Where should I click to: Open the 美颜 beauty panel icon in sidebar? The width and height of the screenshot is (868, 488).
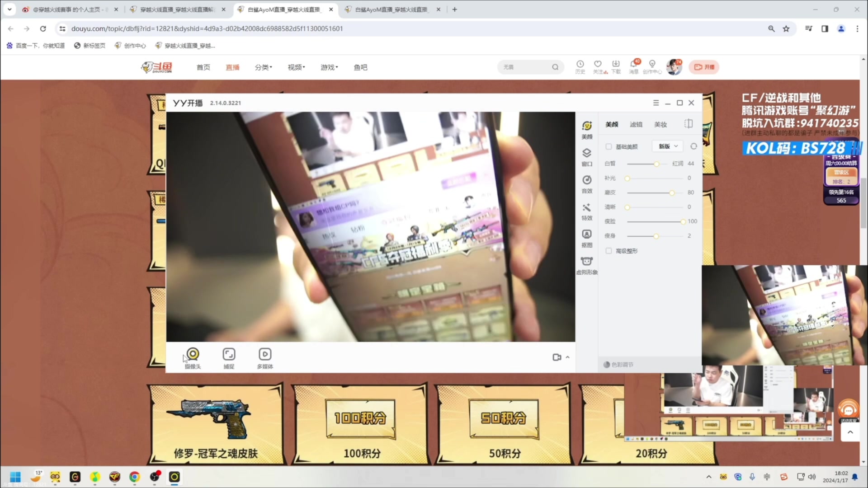click(587, 130)
